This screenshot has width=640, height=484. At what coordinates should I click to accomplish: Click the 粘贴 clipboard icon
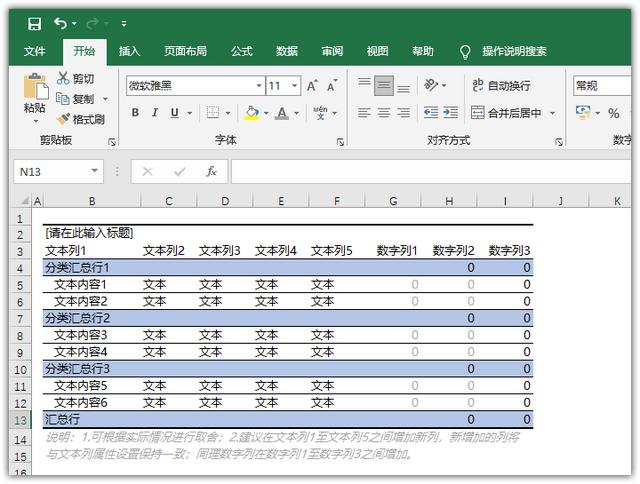coord(36,86)
